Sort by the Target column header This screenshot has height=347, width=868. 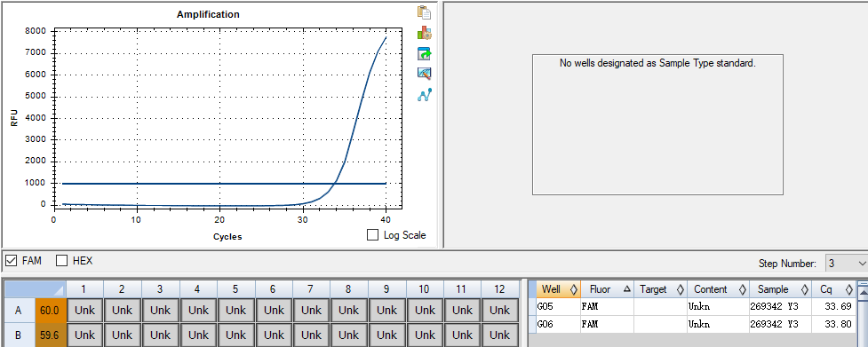(x=660, y=289)
